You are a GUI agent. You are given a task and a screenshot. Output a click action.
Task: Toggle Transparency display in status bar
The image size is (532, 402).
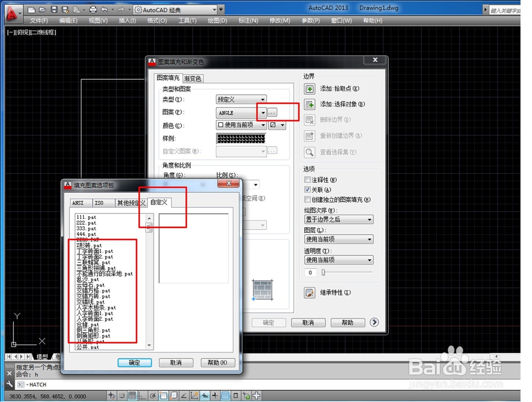(x=225, y=396)
